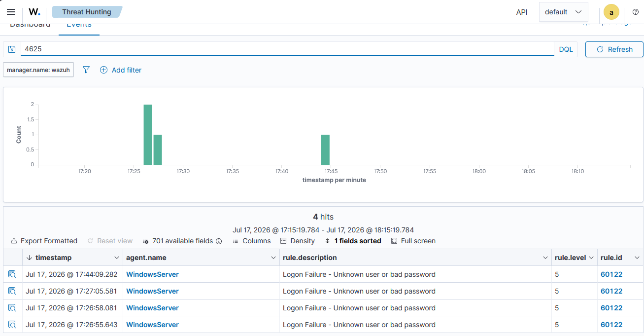Click the Wazuh home logo
Image resolution: width=644 pixels, height=336 pixels.
click(x=34, y=12)
